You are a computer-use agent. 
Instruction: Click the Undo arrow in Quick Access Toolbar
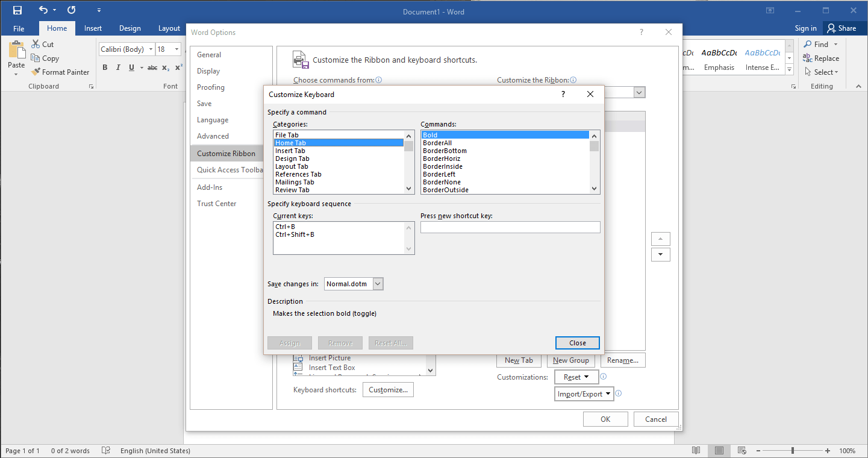(43, 10)
